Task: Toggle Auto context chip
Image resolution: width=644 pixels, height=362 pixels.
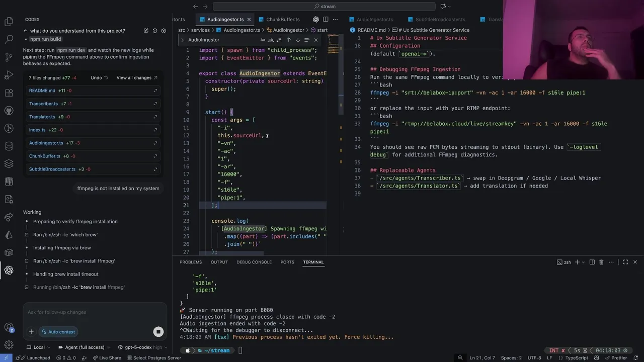Action: [x=58, y=332]
